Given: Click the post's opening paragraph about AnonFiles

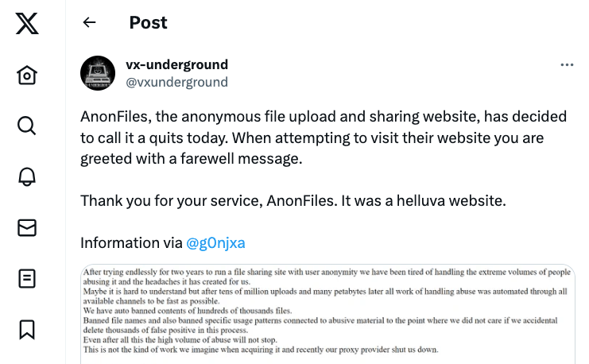Looking at the screenshot, I should pyautogui.click(x=324, y=137).
